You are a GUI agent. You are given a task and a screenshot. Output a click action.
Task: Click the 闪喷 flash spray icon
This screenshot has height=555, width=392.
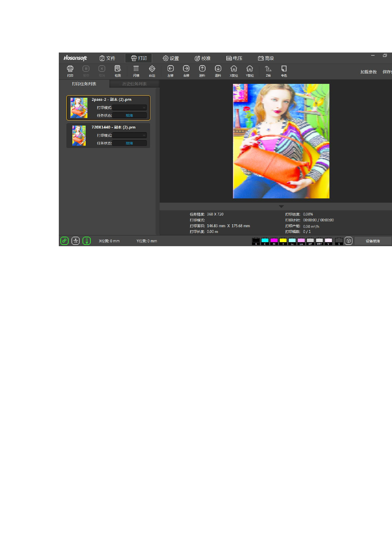(x=136, y=71)
